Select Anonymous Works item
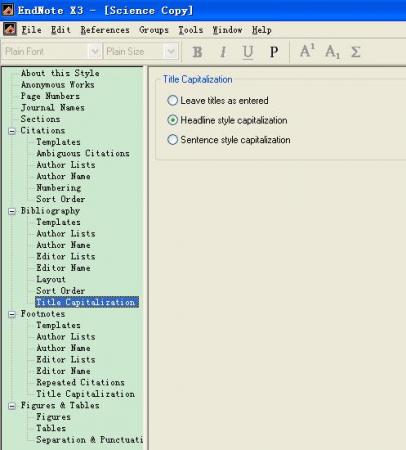The width and height of the screenshot is (406, 450). (x=57, y=85)
